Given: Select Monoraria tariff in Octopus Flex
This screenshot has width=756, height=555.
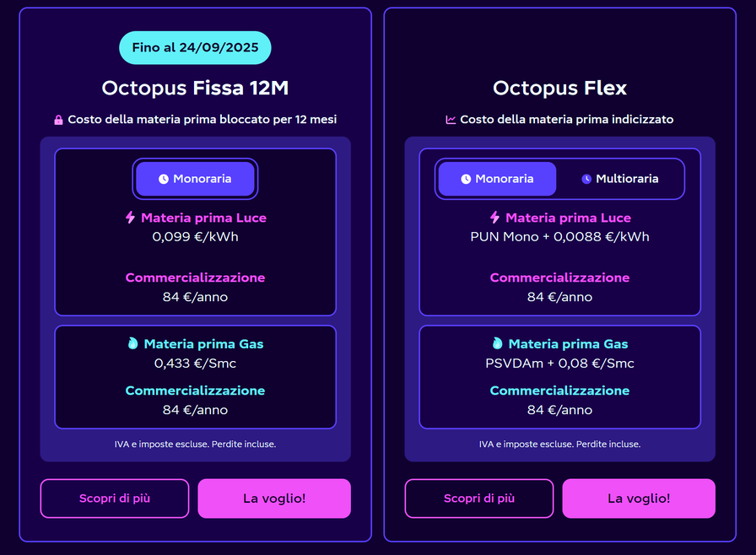Looking at the screenshot, I should pyautogui.click(x=497, y=179).
